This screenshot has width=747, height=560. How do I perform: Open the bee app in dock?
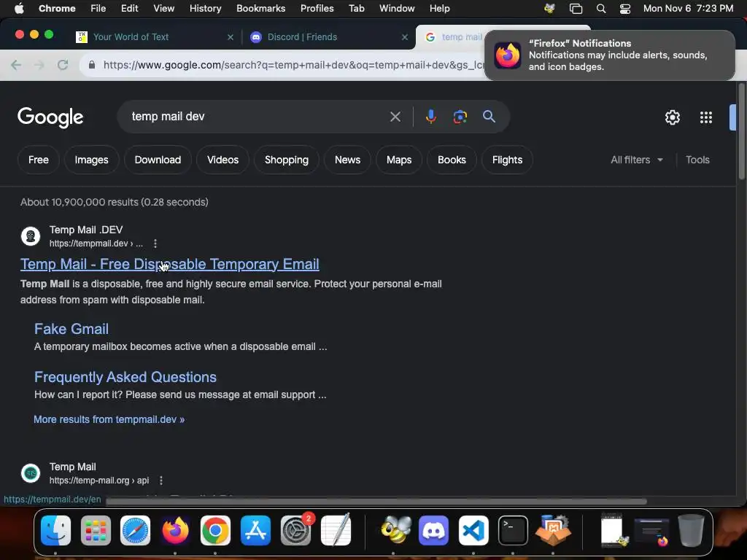(395, 531)
